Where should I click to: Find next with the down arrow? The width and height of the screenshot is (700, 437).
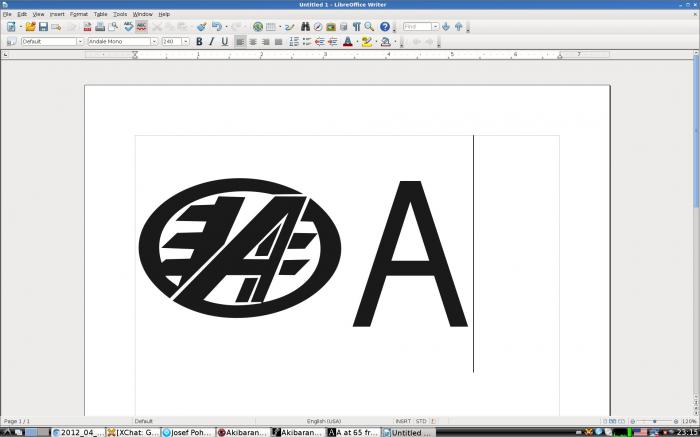click(x=446, y=27)
